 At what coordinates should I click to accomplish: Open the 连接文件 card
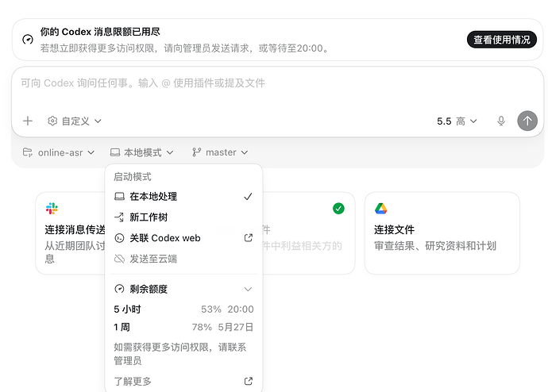pyautogui.click(x=442, y=233)
